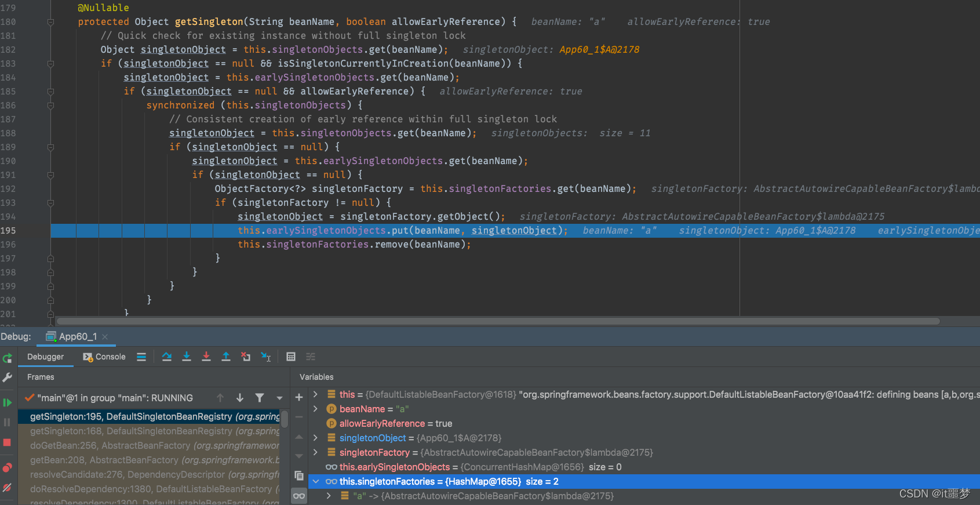Click Trace Current Stream Chain icon
The image size is (980, 505).
[311, 357]
